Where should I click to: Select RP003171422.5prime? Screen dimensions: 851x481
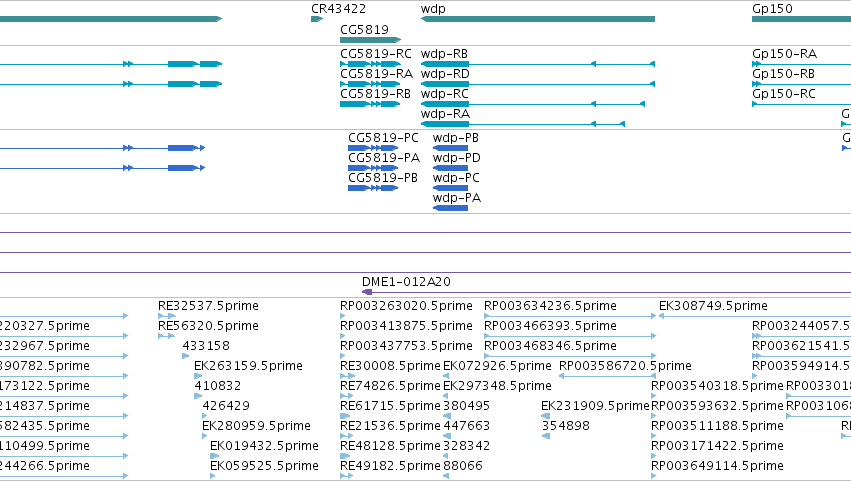point(717,446)
